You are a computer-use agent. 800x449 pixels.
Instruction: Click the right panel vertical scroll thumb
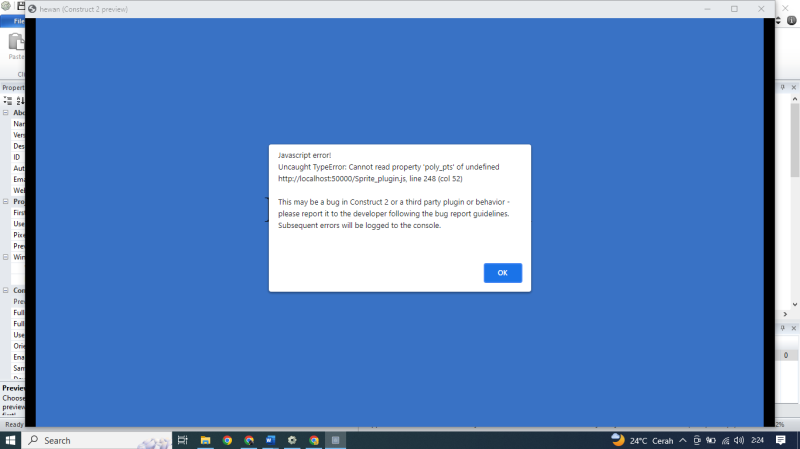[795, 140]
